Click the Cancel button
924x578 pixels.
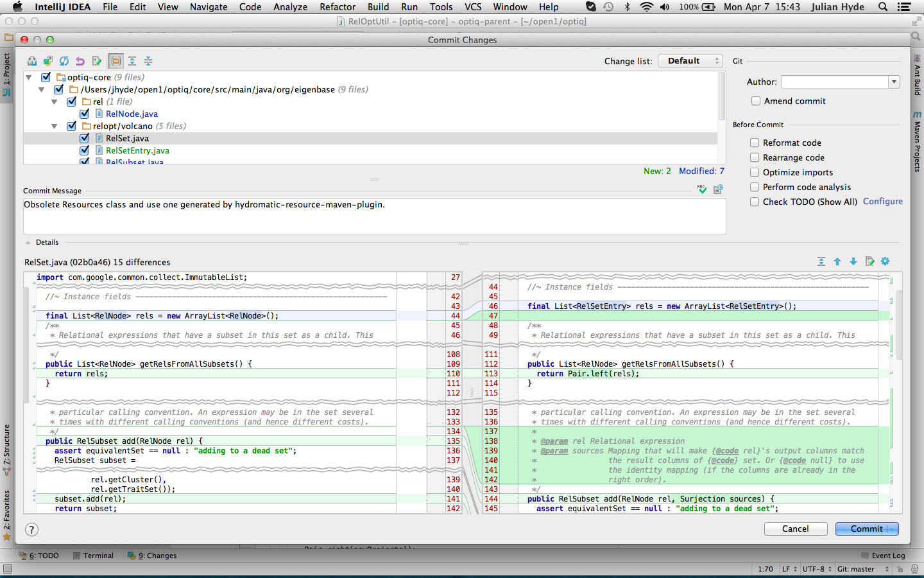795,529
